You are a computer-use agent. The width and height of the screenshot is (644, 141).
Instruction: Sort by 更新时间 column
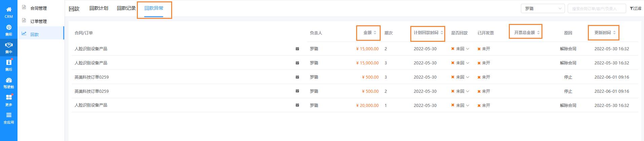(614, 33)
